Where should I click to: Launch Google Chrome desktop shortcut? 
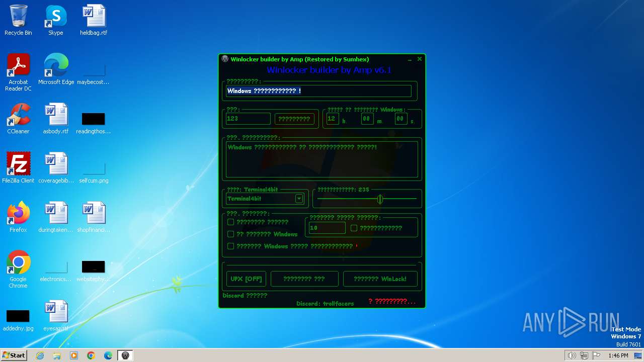tap(18, 269)
